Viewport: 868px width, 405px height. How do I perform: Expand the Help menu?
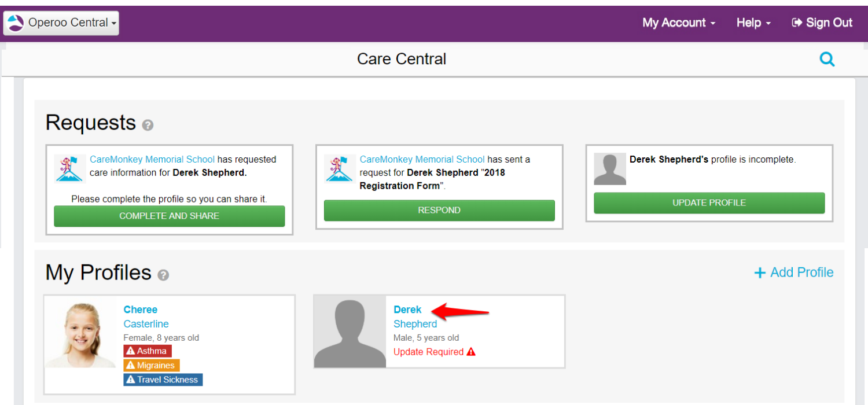753,23
